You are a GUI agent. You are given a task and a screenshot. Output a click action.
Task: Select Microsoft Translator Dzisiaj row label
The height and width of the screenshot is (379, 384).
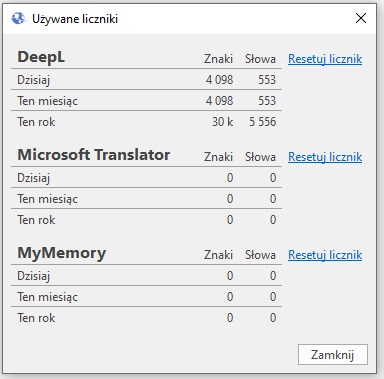coord(34,178)
